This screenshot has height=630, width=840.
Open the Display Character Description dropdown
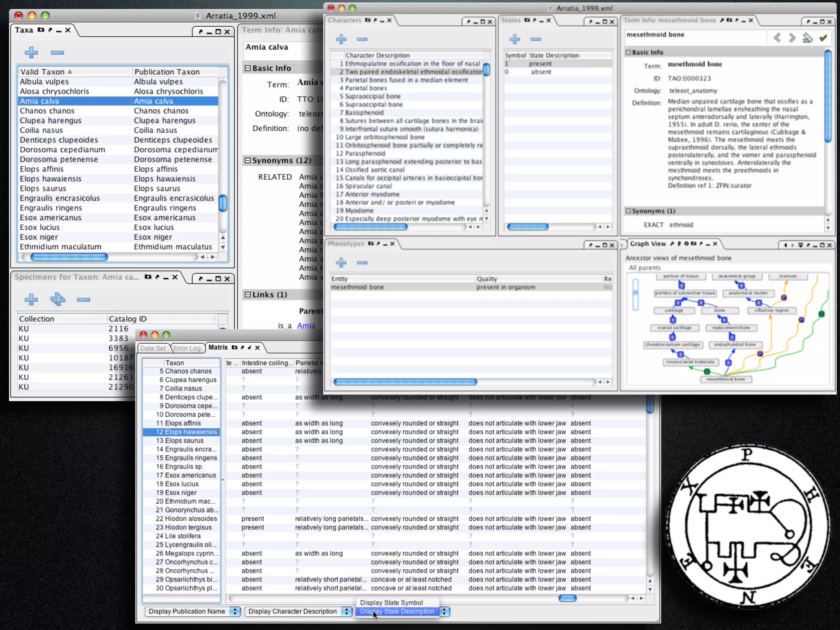tap(298, 612)
